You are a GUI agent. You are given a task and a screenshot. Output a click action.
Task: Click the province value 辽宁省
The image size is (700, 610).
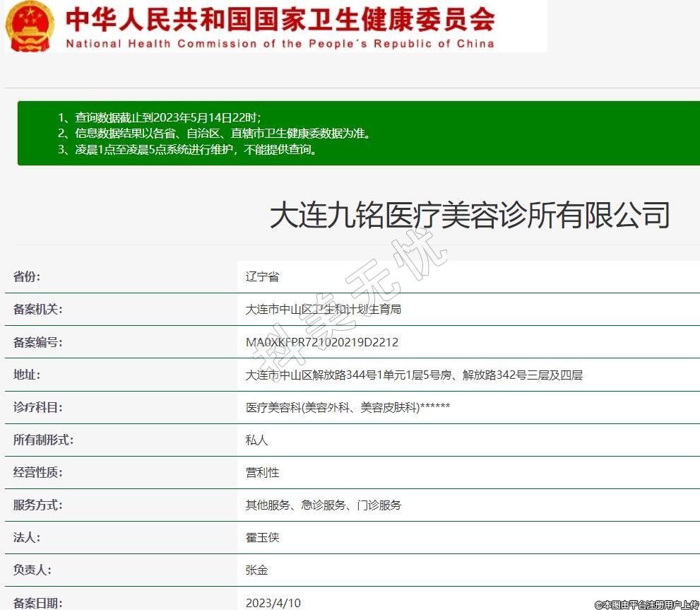pyautogui.click(x=262, y=276)
